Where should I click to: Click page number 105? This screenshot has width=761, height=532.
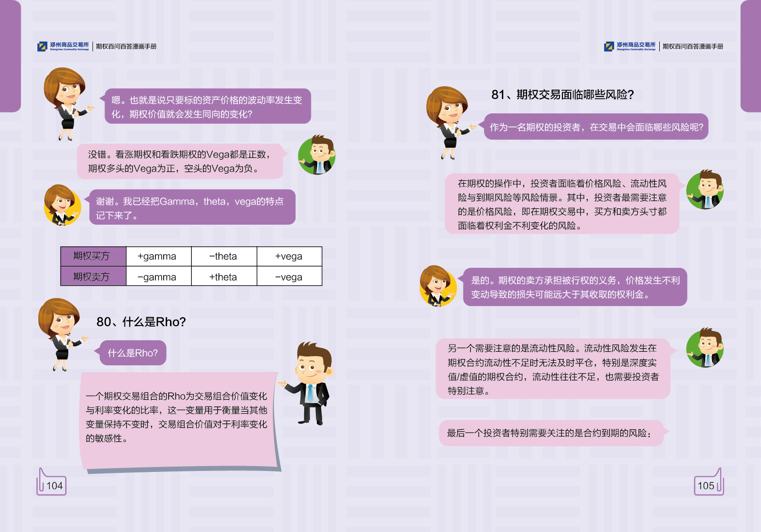point(706,485)
